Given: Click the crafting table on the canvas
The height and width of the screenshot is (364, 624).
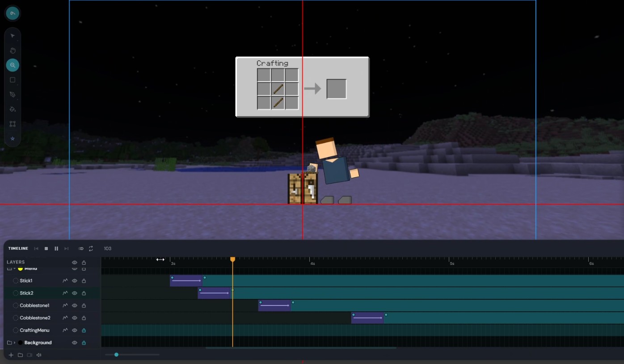Looking at the screenshot, I should click(x=303, y=188).
